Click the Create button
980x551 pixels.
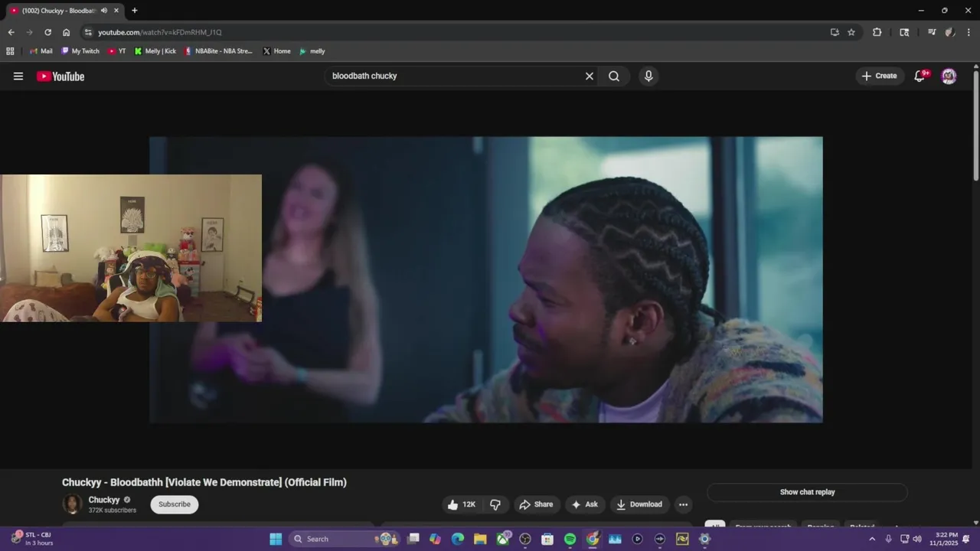pyautogui.click(x=879, y=76)
